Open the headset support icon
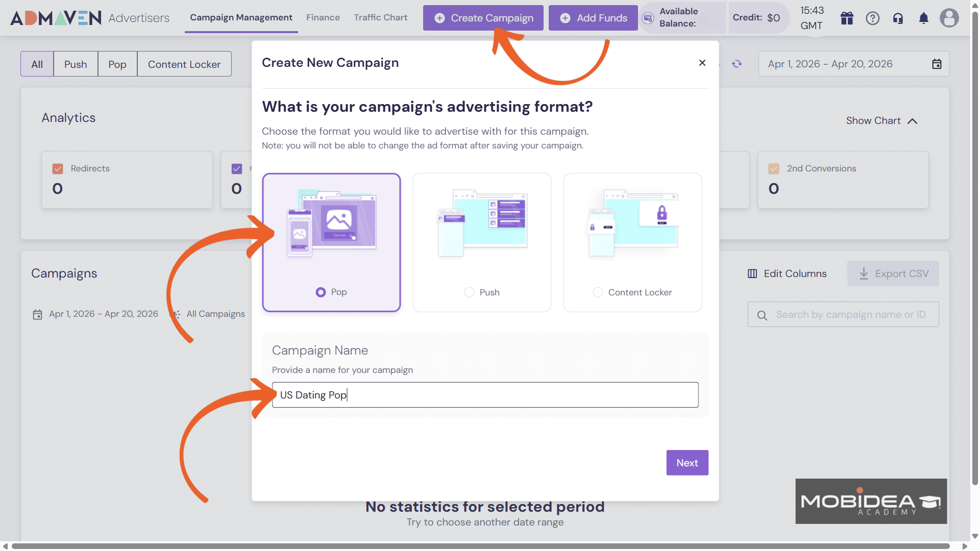This screenshot has height=551, width=980. click(898, 18)
